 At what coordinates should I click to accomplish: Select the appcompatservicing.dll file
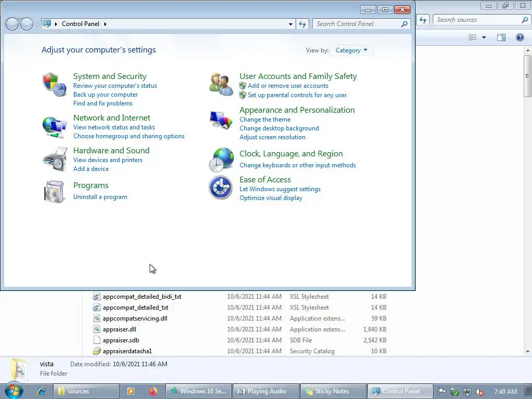pyautogui.click(x=135, y=318)
